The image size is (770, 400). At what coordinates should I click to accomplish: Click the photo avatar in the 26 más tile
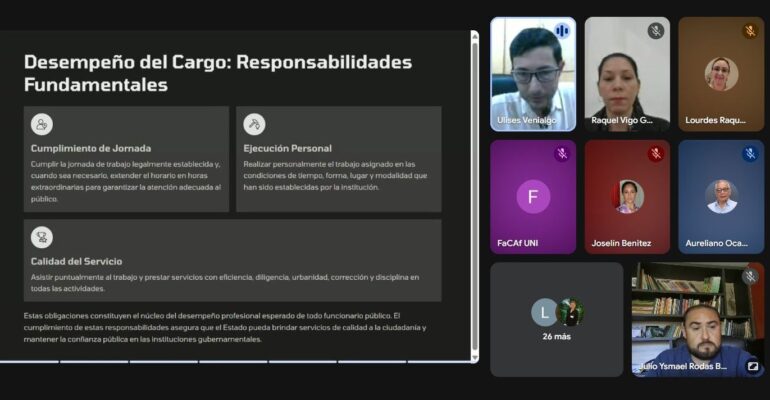570,312
